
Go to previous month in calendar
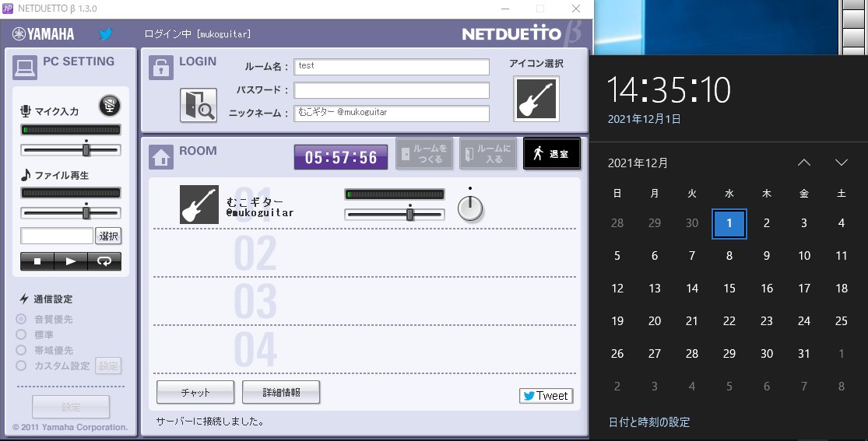(x=804, y=163)
